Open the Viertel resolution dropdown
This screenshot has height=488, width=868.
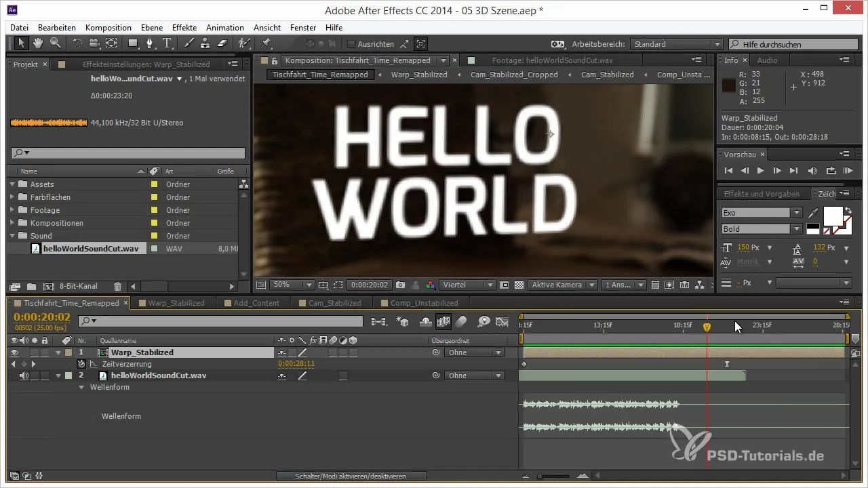tap(468, 285)
